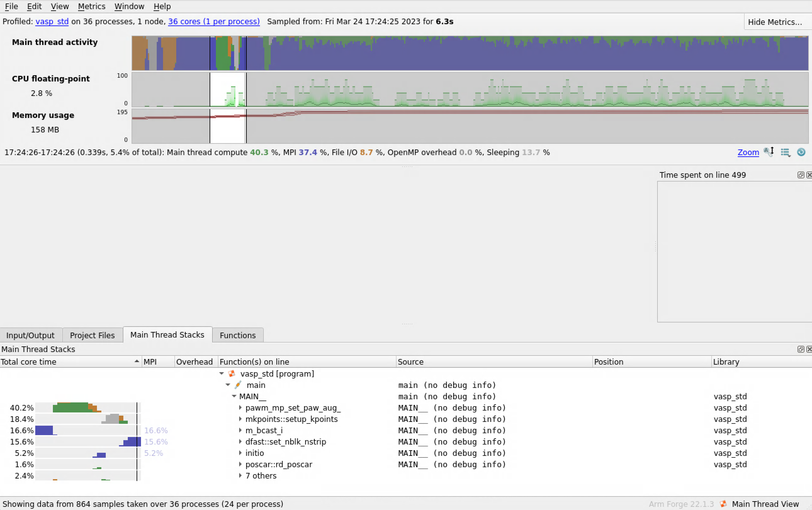The height and width of the screenshot is (510, 812).
Task: Open the 36 cores per process link
Action: click(214, 22)
